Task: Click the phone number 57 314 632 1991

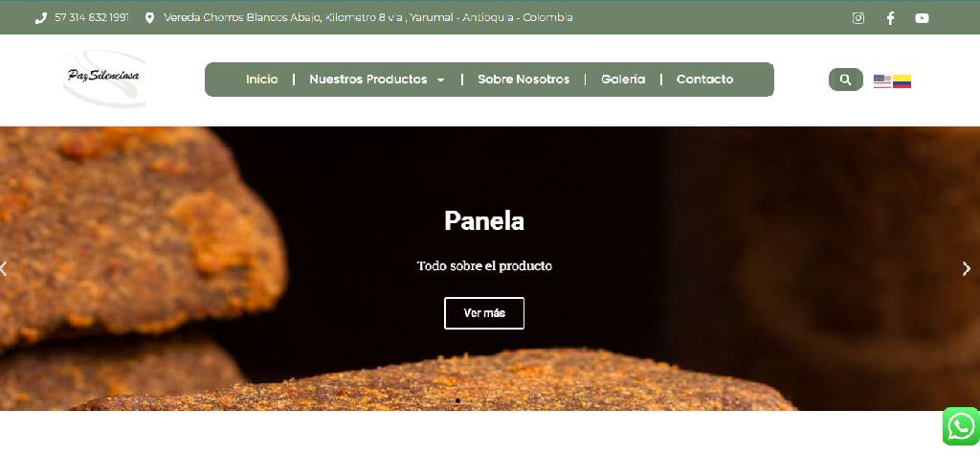Action: (92, 18)
